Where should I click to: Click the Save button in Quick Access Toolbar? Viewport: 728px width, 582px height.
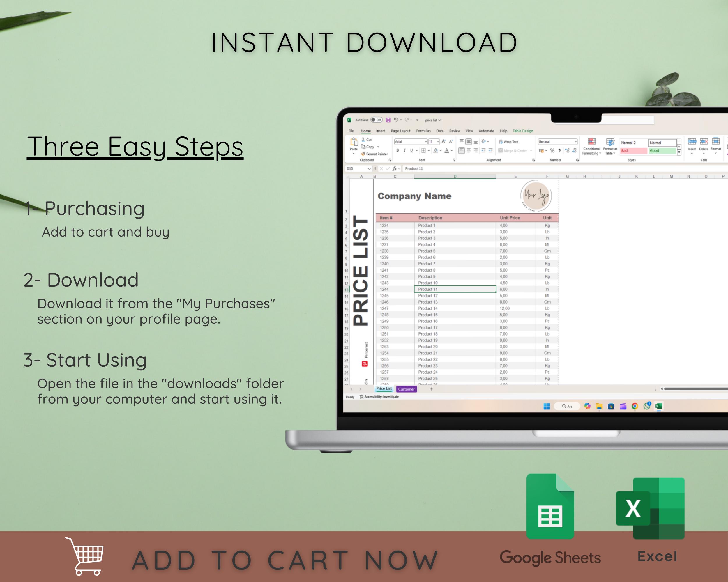[x=388, y=119]
